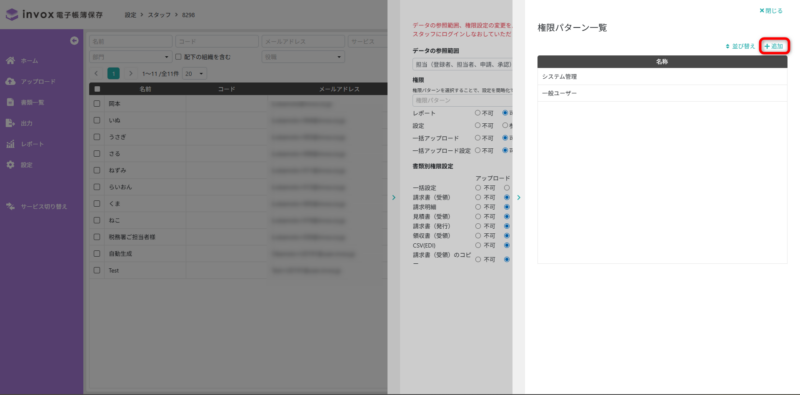Click the コード search input field

217,41
